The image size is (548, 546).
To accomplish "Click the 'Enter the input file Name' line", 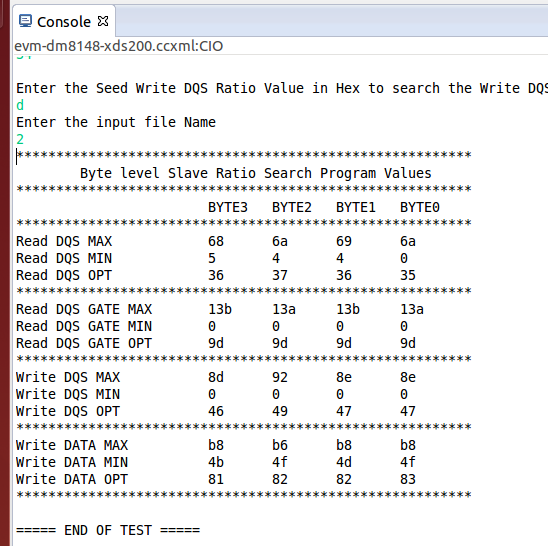I will tap(116, 122).
